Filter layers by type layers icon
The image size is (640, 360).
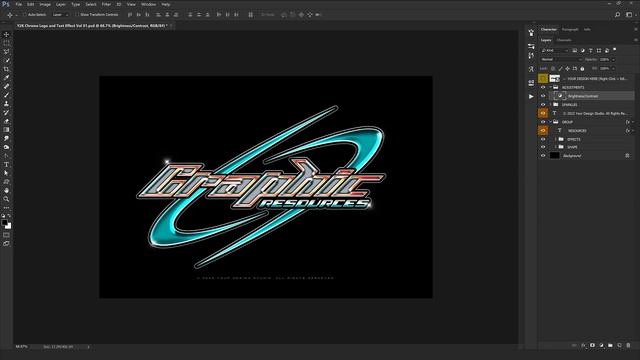(x=591, y=50)
